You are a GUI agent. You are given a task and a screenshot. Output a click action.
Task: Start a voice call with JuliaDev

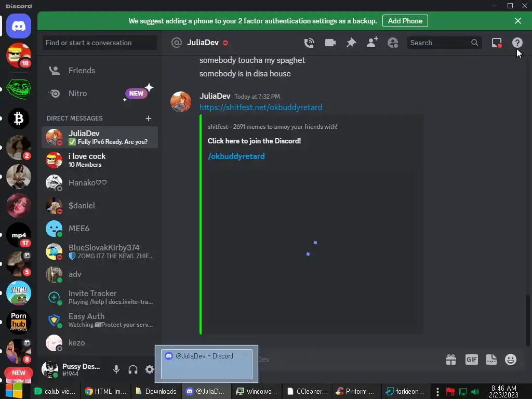(309, 43)
